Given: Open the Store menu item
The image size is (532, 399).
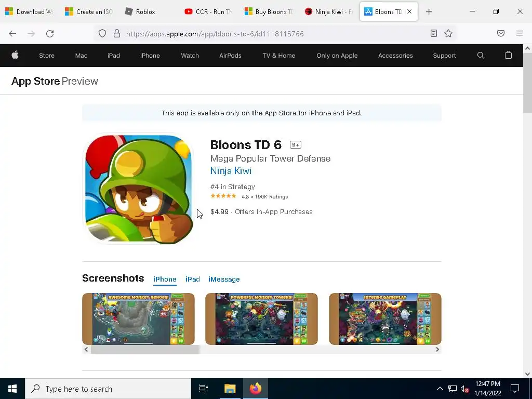Looking at the screenshot, I should click(x=46, y=55).
